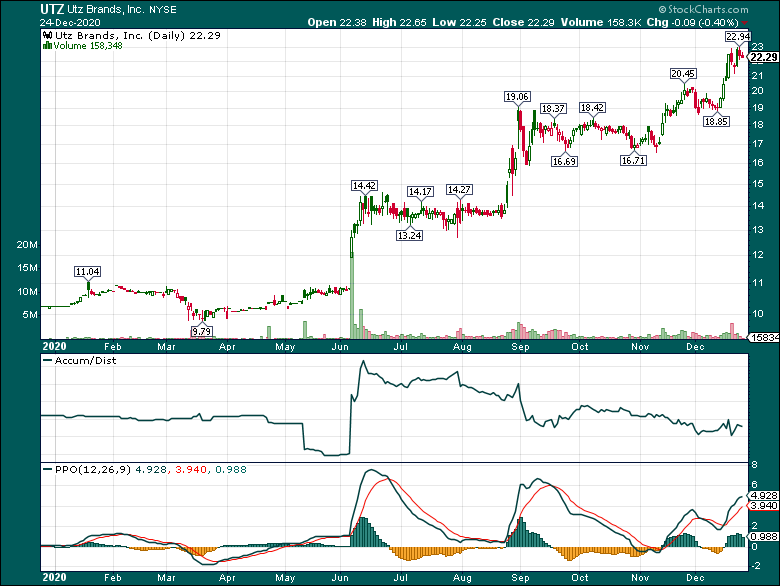Click the Open 22.38 value
780x586 pixels.
(x=337, y=22)
